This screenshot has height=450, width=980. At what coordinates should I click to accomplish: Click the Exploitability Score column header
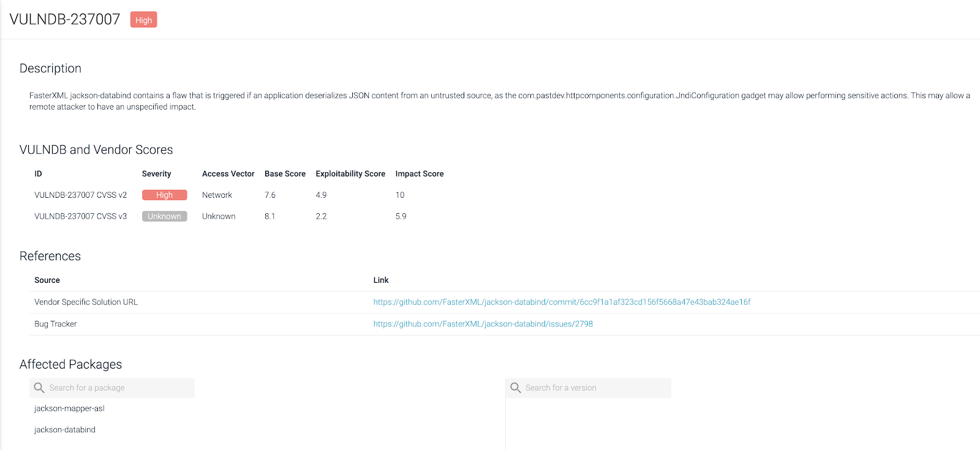(350, 174)
